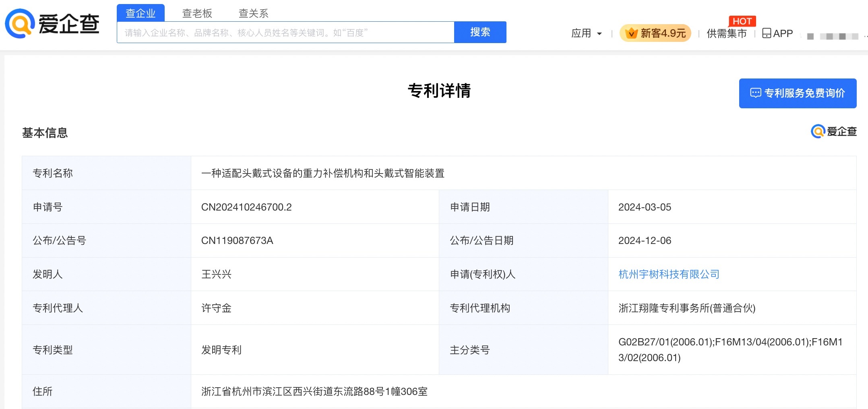Select the 查关系 tab
Image resolution: width=868 pixels, height=409 pixels.
click(x=253, y=13)
